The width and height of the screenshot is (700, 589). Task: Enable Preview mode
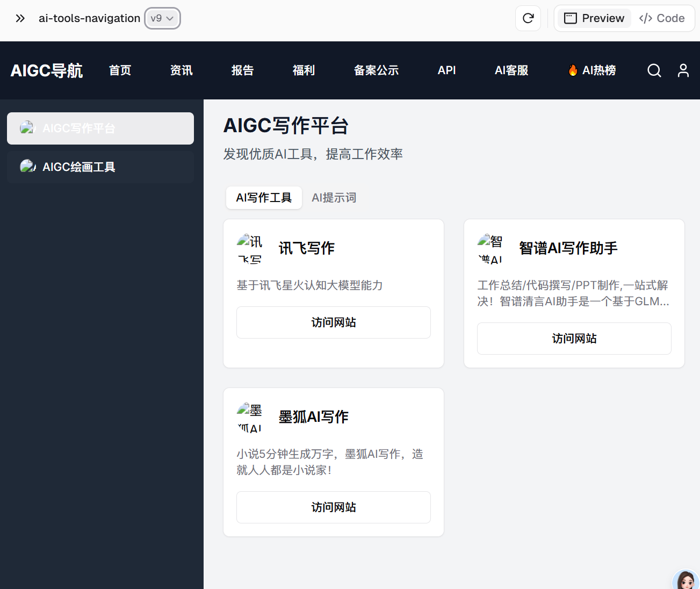coord(594,18)
